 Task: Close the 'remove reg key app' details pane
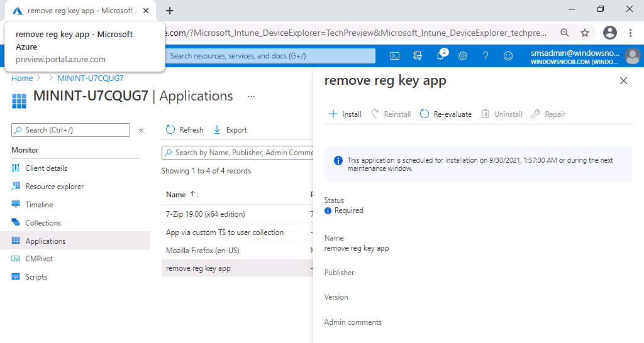(623, 81)
